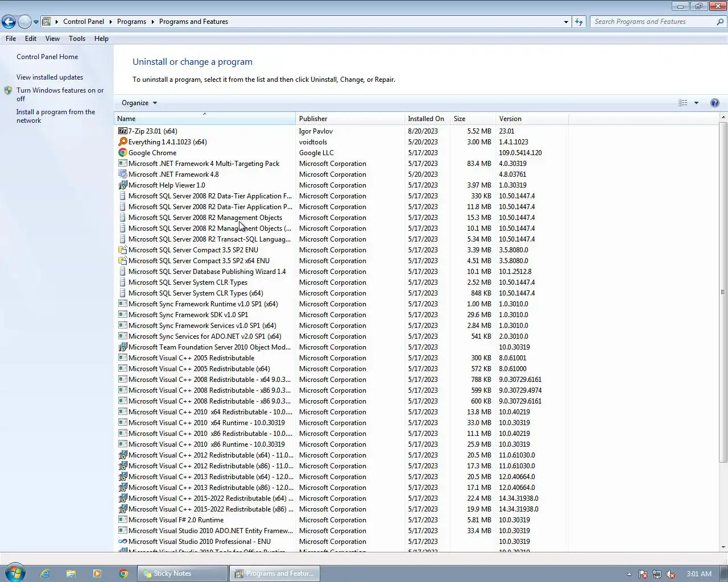Screen dimensions: 728x582
Task: Expand the Organize dropdown
Action: tap(139, 103)
